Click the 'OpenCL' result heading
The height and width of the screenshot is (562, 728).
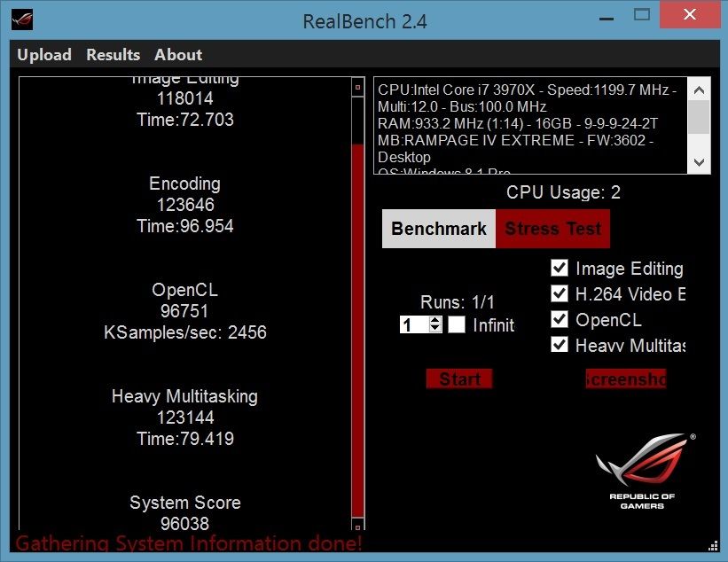(x=184, y=290)
